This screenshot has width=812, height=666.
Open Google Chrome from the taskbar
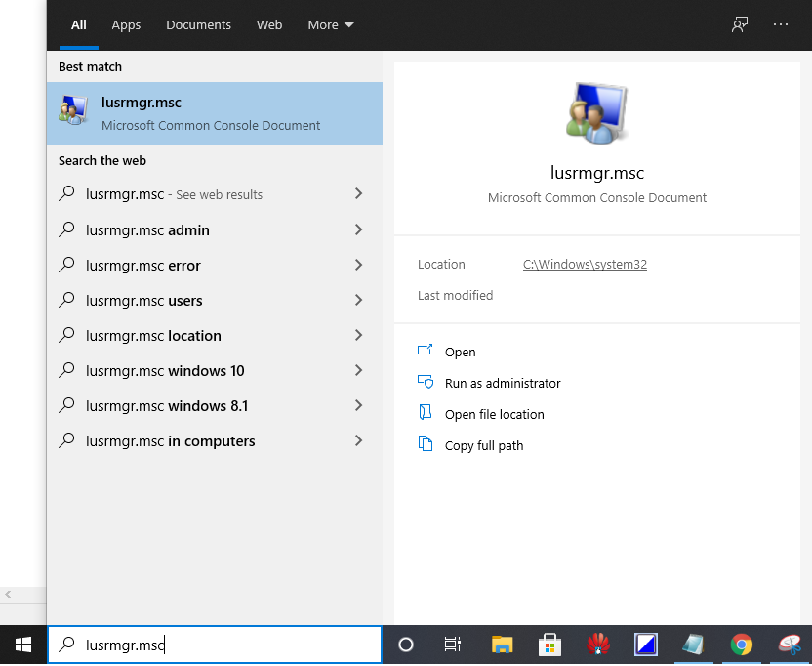(x=742, y=645)
